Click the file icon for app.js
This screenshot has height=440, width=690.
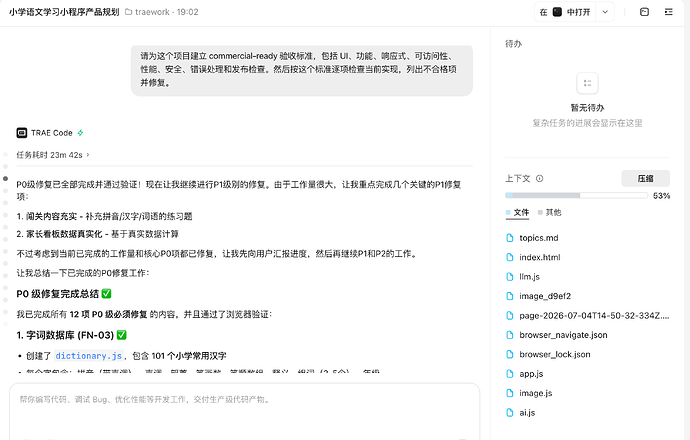(510, 374)
